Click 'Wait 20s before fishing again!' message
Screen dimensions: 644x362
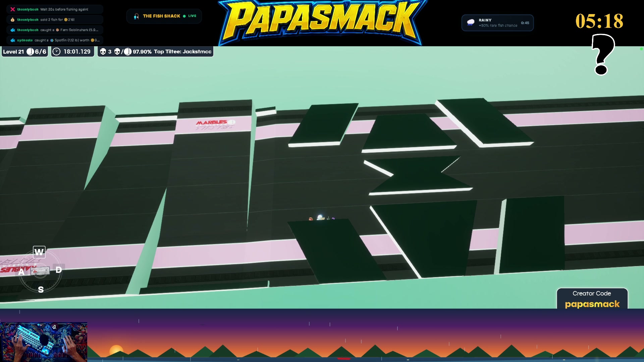64,9
